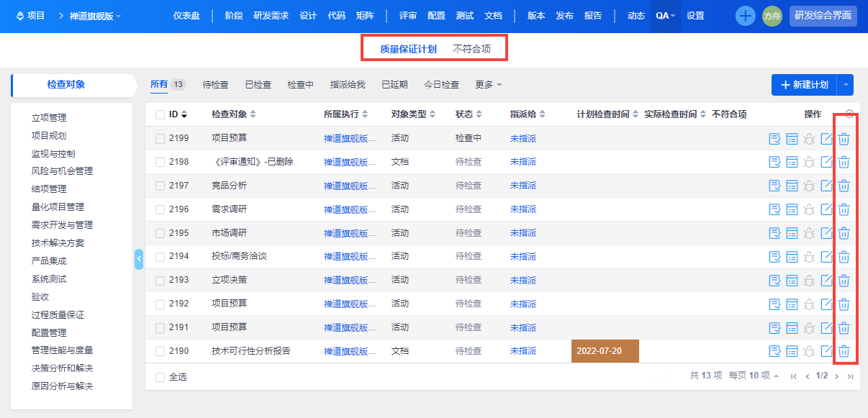Screen dimensions: 868x418
Task: Open the 每页 10 项 page size selector
Action: pos(754,376)
